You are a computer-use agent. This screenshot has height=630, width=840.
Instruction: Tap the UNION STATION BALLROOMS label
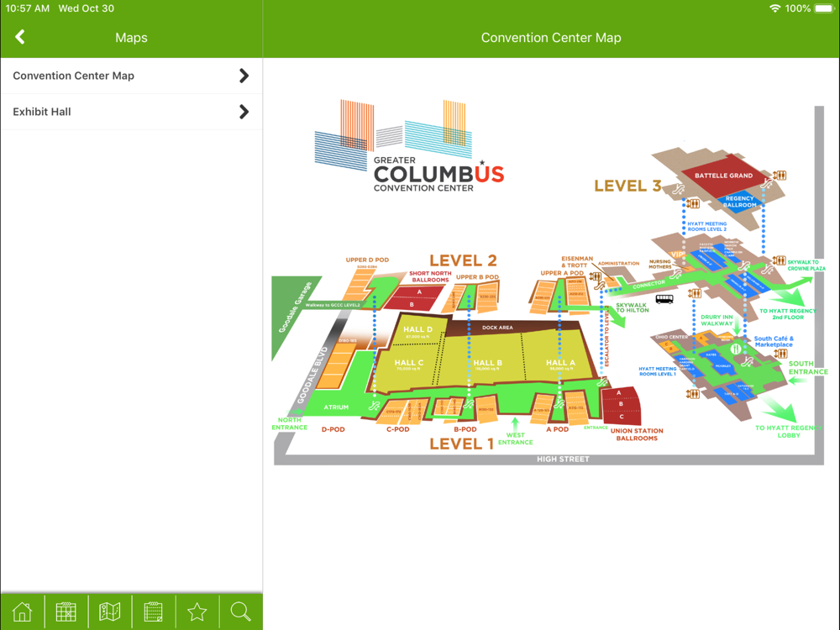click(x=637, y=434)
